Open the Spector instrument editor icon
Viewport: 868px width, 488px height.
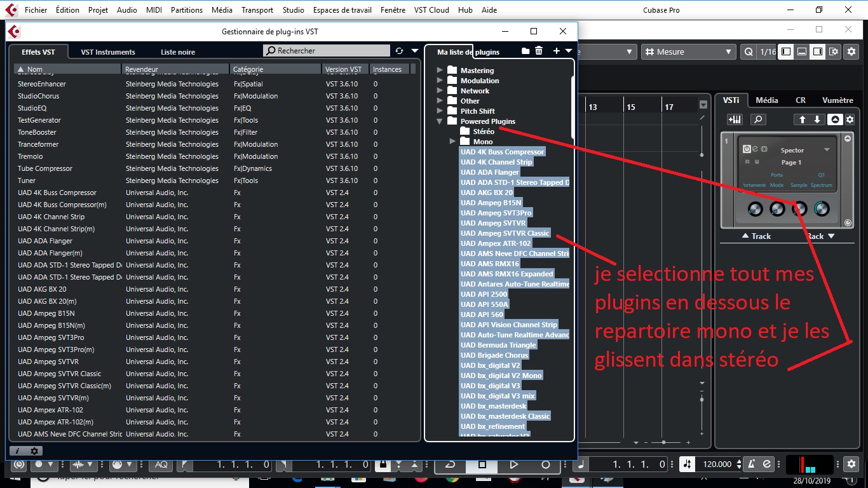[x=755, y=149]
